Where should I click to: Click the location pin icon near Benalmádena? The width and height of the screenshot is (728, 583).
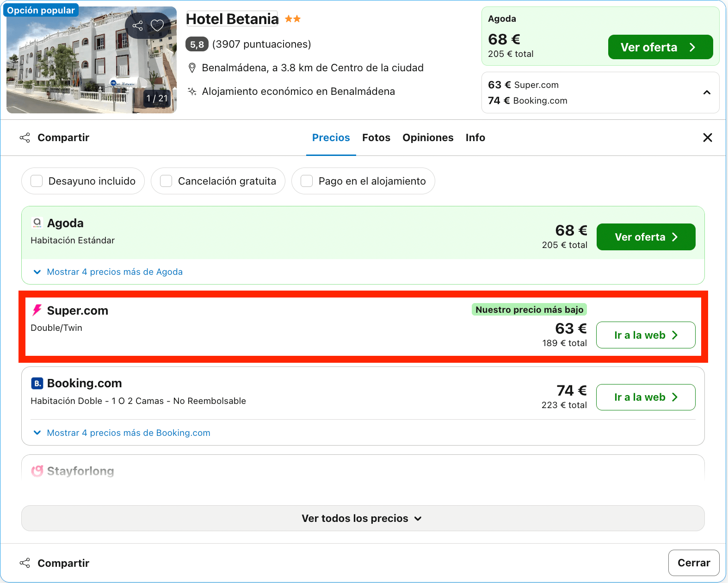pos(192,68)
